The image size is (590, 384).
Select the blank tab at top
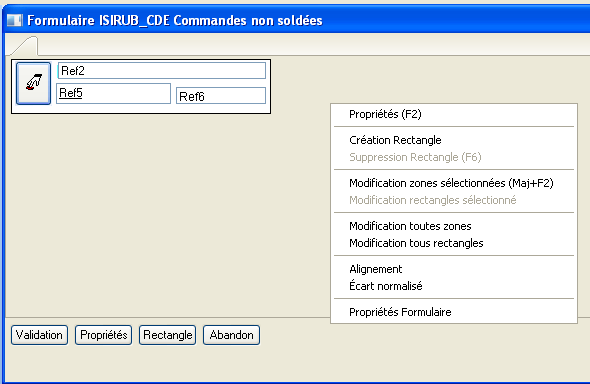(x=24, y=46)
